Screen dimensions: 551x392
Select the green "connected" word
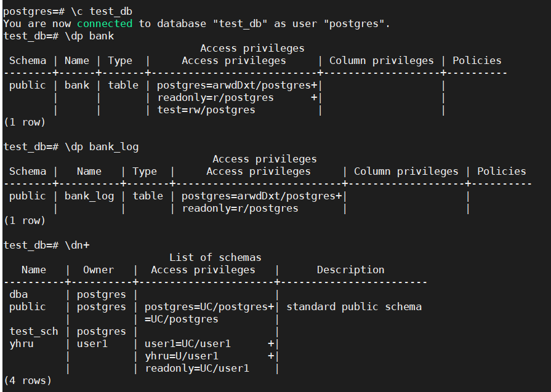pyautogui.click(x=105, y=23)
